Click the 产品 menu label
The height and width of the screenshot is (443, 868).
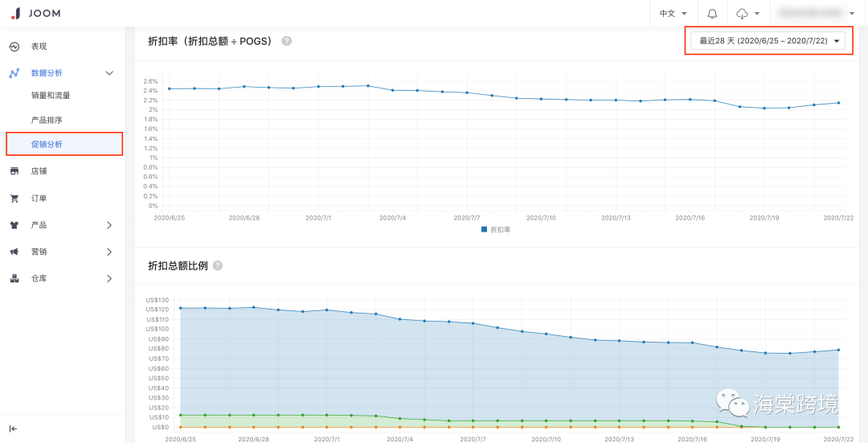[39, 225]
